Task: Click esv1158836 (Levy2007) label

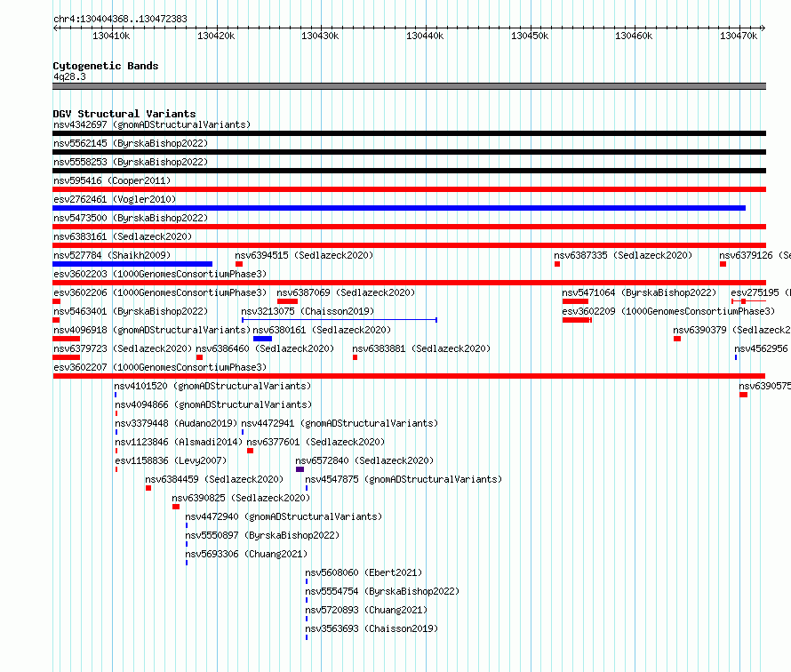Action: tap(171, 460)
